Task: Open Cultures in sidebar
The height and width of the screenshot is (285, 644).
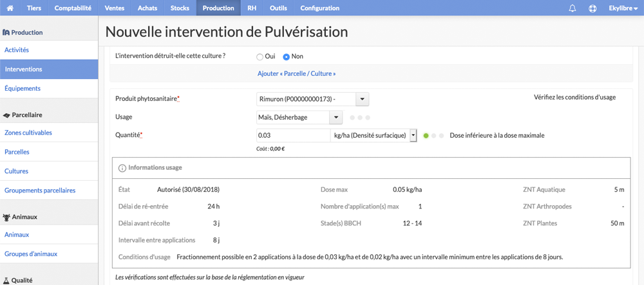Action: pyautogui.click(x=49, y=171)
